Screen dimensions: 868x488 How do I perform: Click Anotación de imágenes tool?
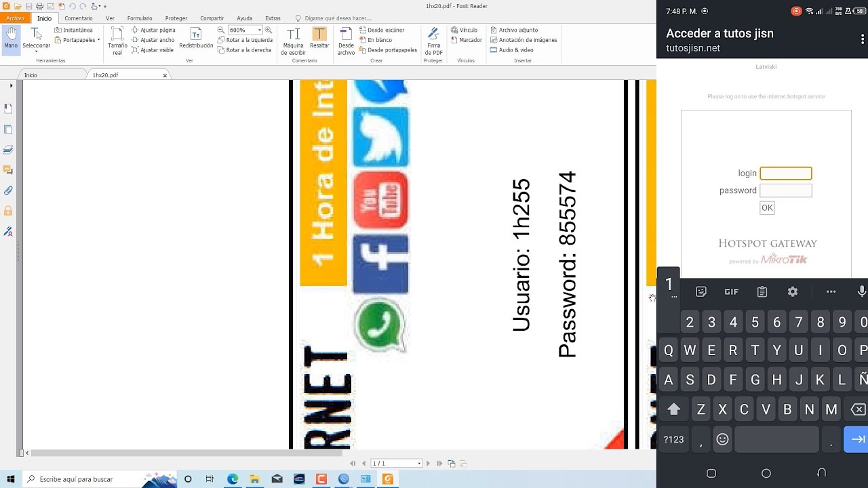click(x=524, y=40)
